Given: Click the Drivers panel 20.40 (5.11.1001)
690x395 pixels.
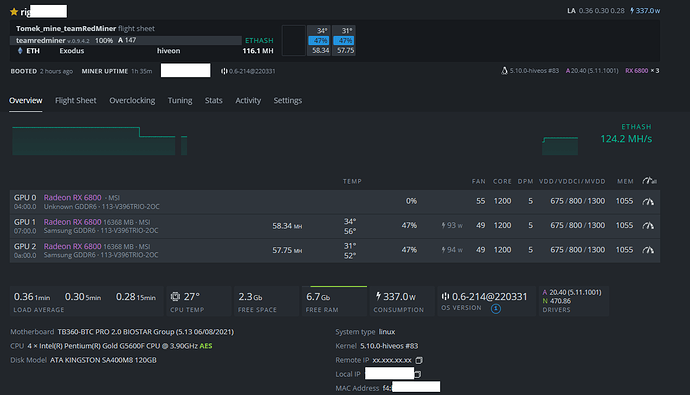Looking at the screenshot, I should 573,301.
